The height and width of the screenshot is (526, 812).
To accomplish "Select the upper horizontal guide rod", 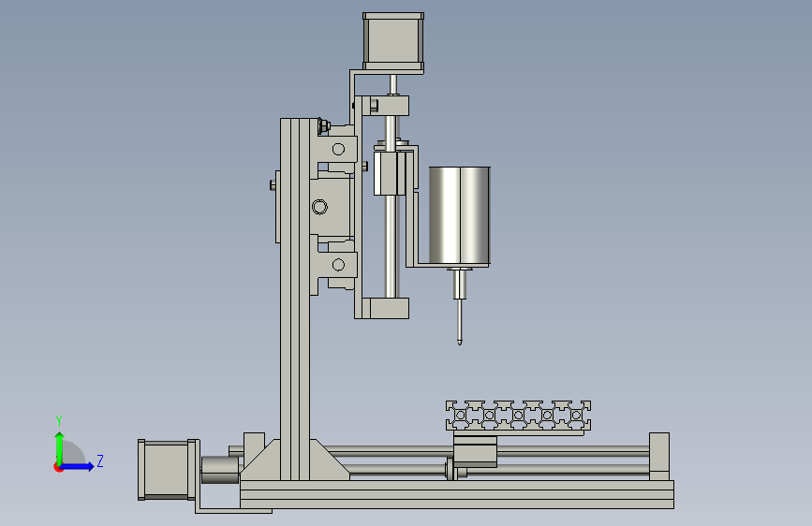I will (x=572, y=450).
